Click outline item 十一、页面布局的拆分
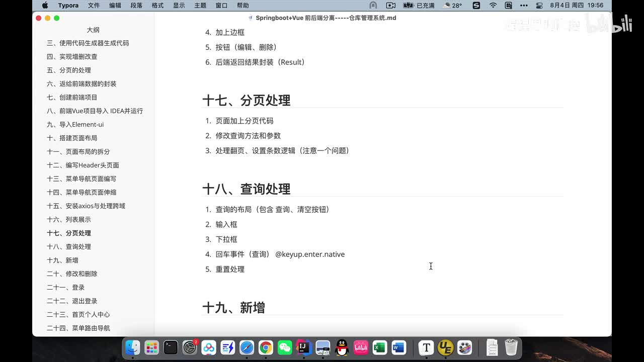Viewport: 644px width, 362px height. [x=78, y=152]
